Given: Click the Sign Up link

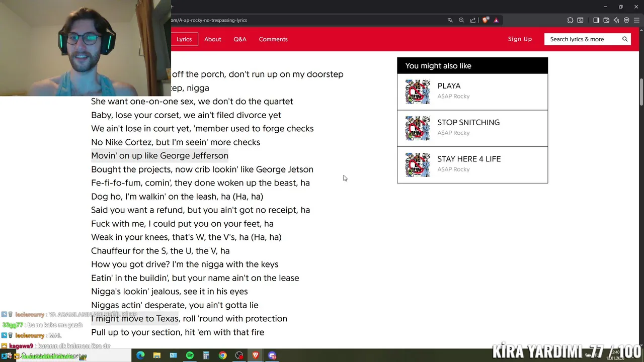Looking at the screenshot, I should (520, 39).
